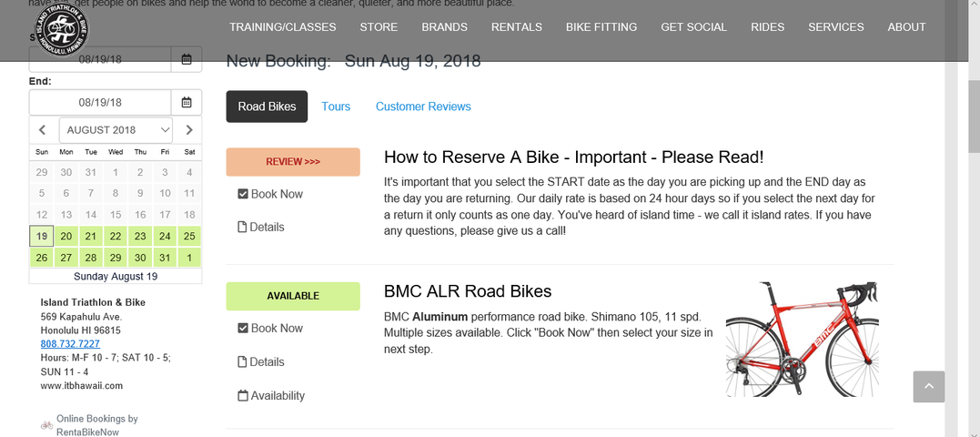This screenshot has height=437, width=980.
Task: Select September 1 in calendar
Action: (189, 258)
